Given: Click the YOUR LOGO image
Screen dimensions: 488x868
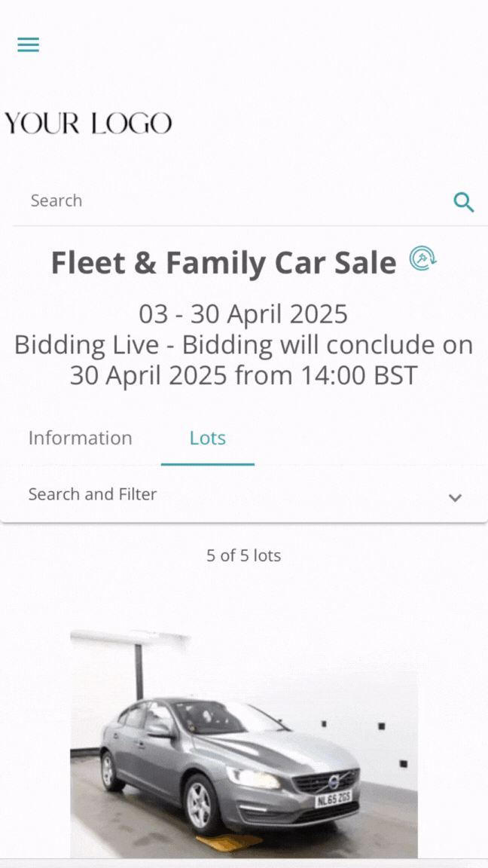Looking at the screenshot, I should point(89,124).
